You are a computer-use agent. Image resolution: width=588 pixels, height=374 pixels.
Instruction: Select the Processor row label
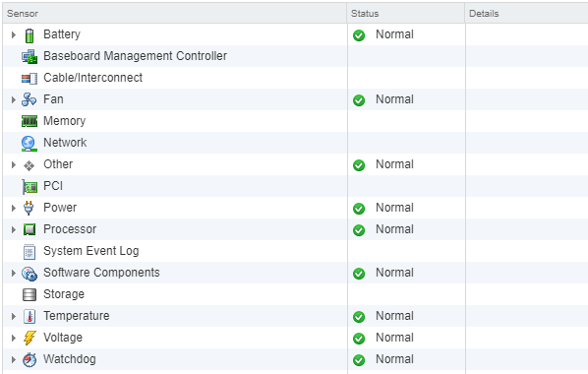[70, 229]
